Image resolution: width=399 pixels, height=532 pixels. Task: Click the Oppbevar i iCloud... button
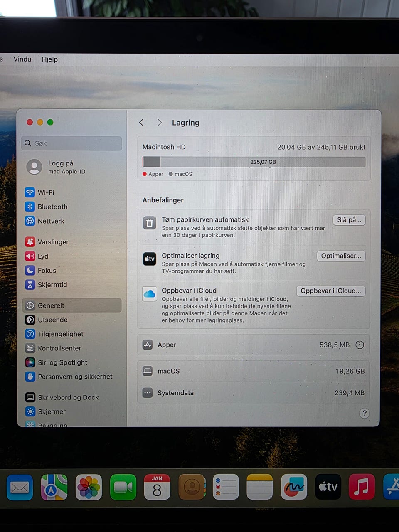[x=331, y=291]
